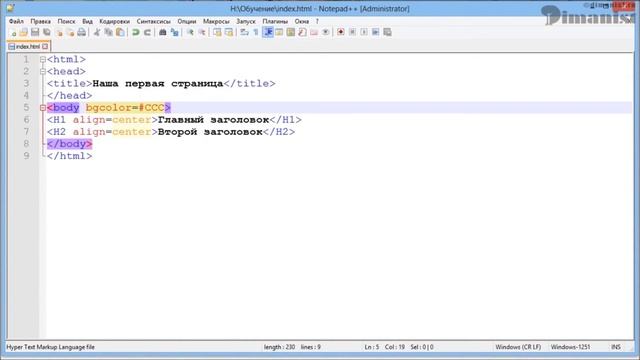This screenshot has height=360, width=640.
Task: Click the Save Recorded Macro icon
Action: [387, 32]
